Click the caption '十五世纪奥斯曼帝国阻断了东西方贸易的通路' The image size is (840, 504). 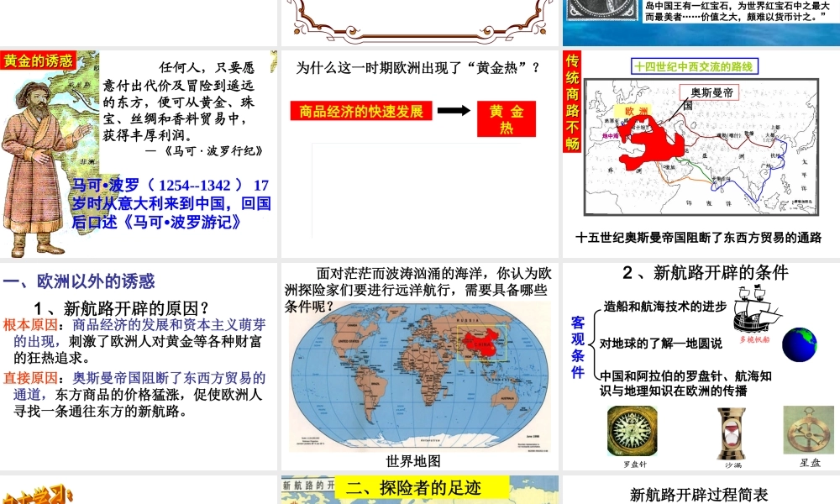click(x=699, y=237)
